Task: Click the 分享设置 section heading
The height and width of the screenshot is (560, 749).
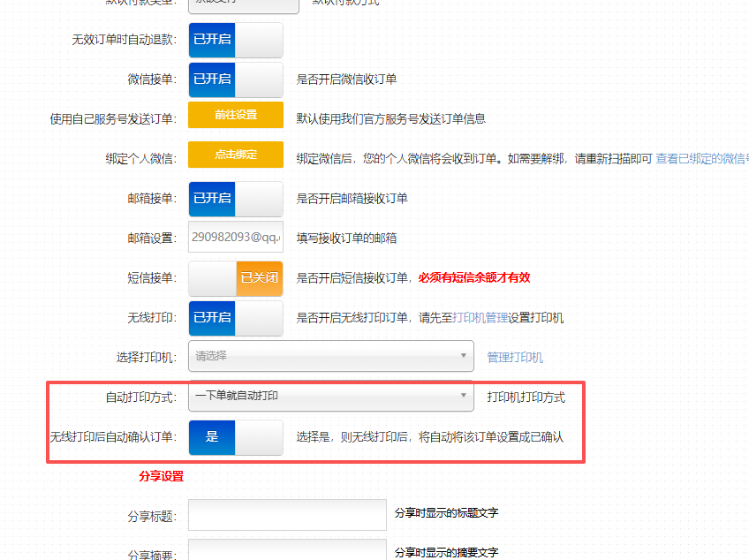Action: pyautogui.click(x=161, y=476)
